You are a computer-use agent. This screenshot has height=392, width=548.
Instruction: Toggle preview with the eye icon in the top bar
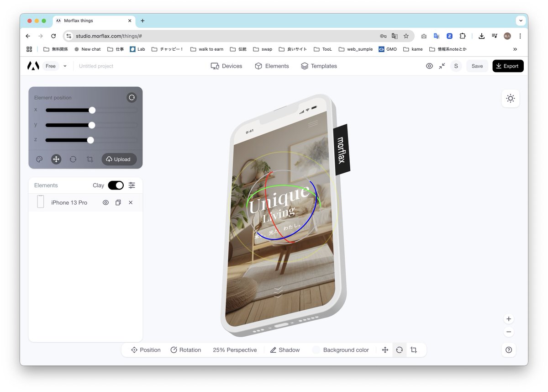pyautogui.click(x=429, y=66)
